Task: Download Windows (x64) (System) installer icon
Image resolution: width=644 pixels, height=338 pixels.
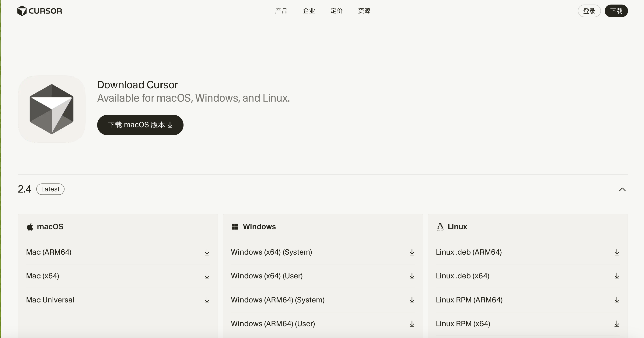Action: [x=412, y=252]
